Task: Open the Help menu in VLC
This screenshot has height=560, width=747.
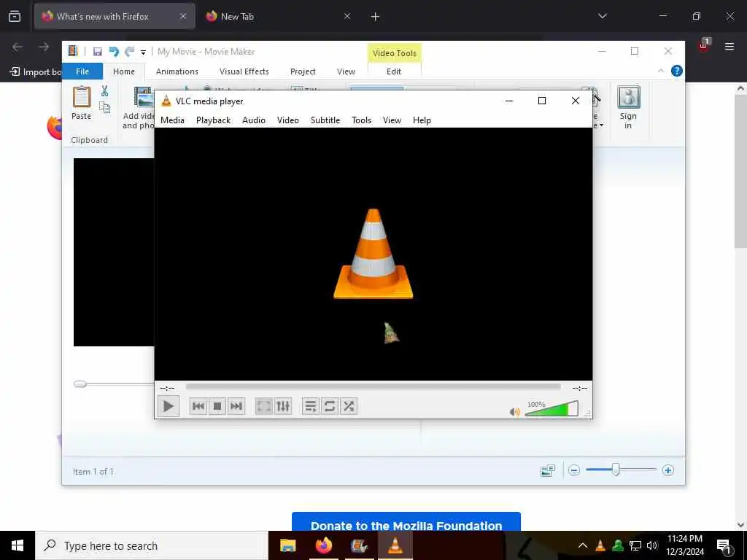Action: click(x=422, y=120)
